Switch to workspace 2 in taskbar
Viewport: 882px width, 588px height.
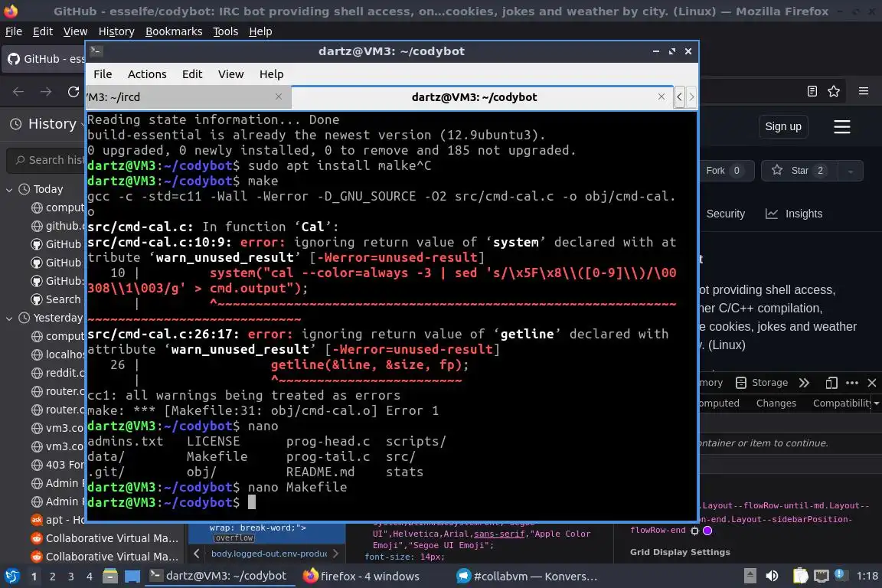tap(52, 577)
